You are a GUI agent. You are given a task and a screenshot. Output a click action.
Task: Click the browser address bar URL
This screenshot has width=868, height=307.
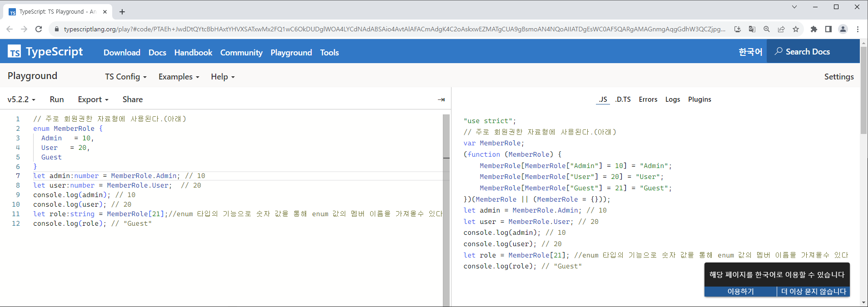point(394,29)
